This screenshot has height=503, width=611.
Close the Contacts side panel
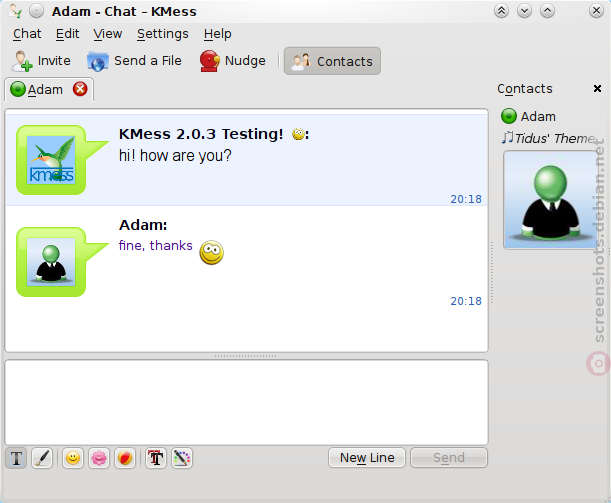pos(597,89)
